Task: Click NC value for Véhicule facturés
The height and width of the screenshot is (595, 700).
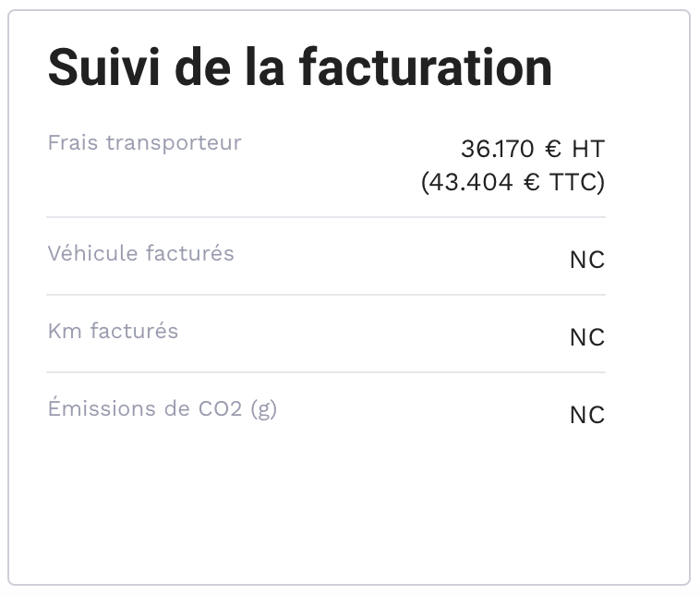Action: 586,261
